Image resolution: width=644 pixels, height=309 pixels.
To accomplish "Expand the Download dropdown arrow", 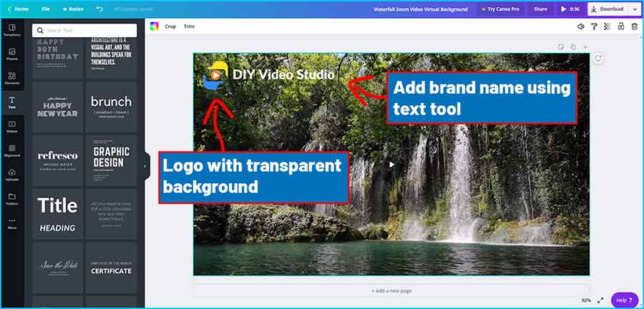I will point(635,9).
